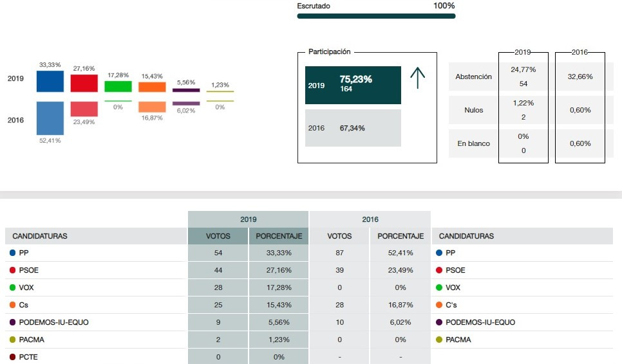
Task: Click the 2019 abstention value 24,77%
Action: 523,69
